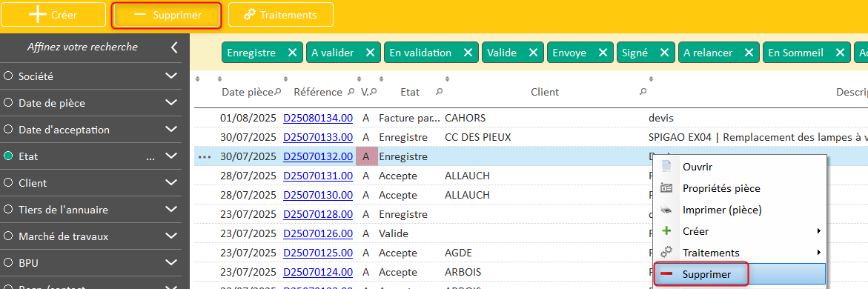Remove the Envoye filter tag
Viewport: 868px width, 289px height.
603,53
